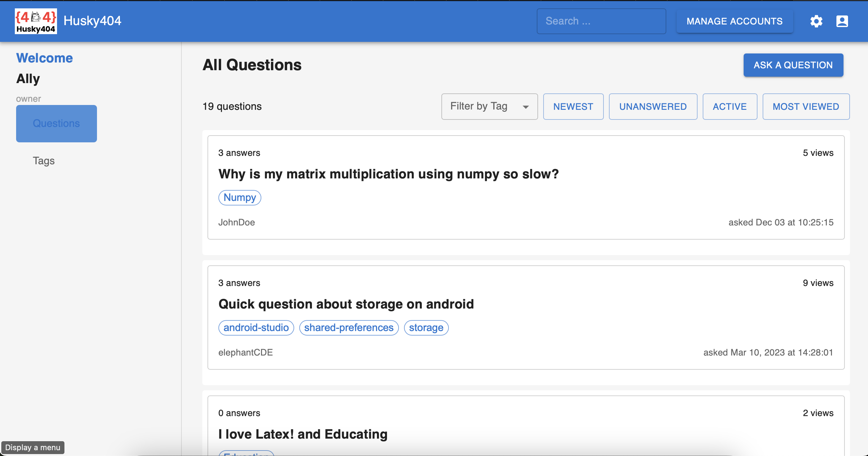Image resolution: width=868 pixels, height=456 pixels.
Task: Select the Numpy tag chip
Action: (240, 197)
